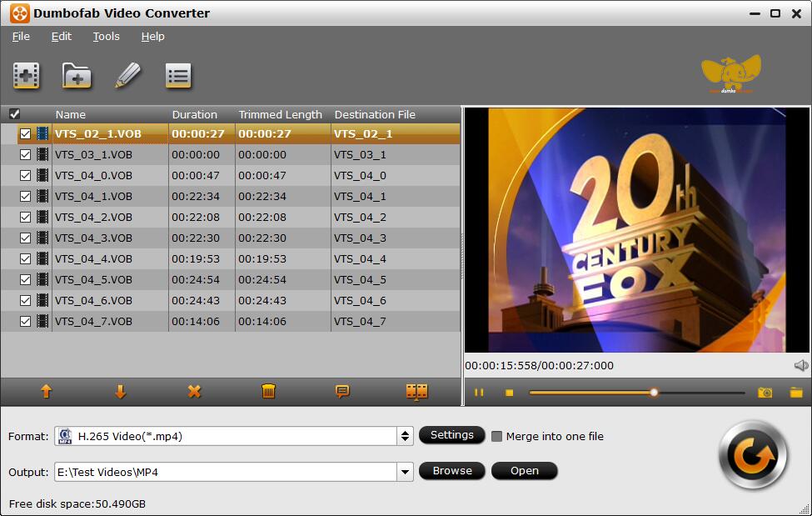This screenshot has width=812, height=516.
Task: Click the Duration column header
Action: (194, 114)
